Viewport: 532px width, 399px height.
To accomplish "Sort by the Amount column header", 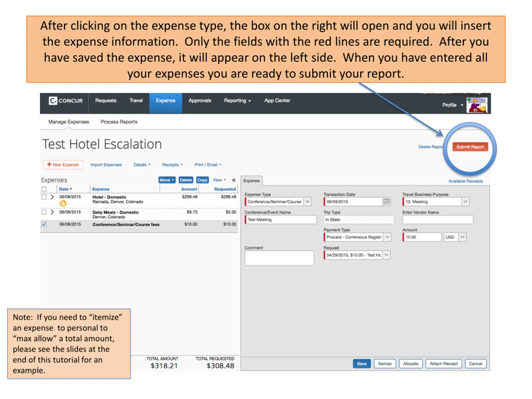I will [189, 189].
